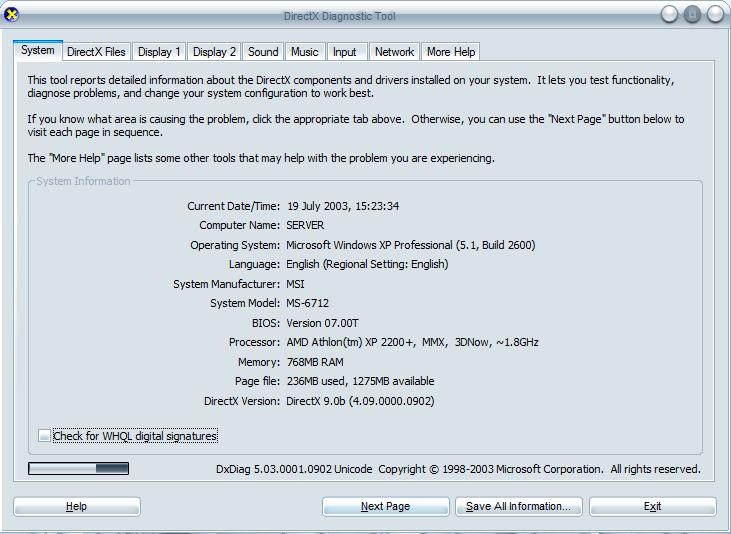731x534 pixels.
Task: Click the 'DirectX Diagnostic Tool' window title
Action: 339,16
